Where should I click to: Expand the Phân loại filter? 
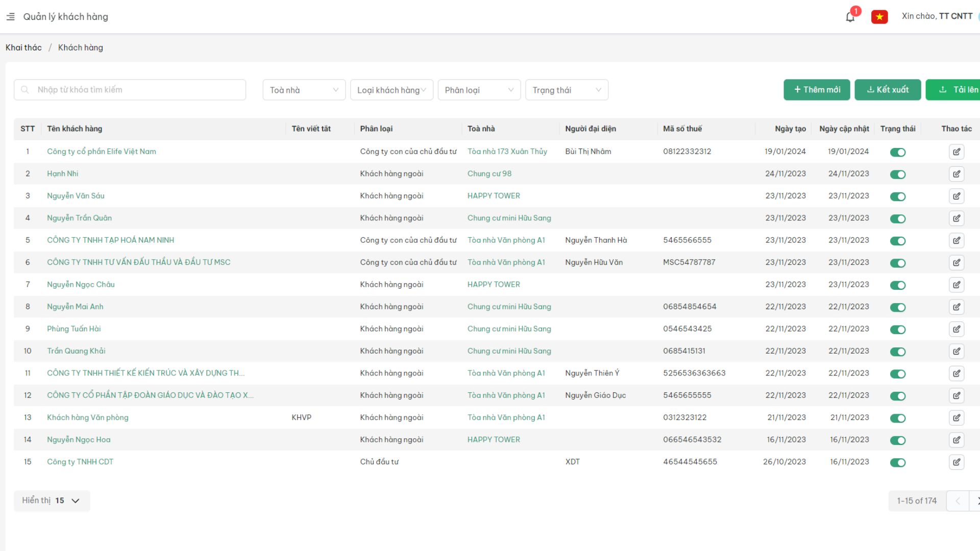pos(479,90)
